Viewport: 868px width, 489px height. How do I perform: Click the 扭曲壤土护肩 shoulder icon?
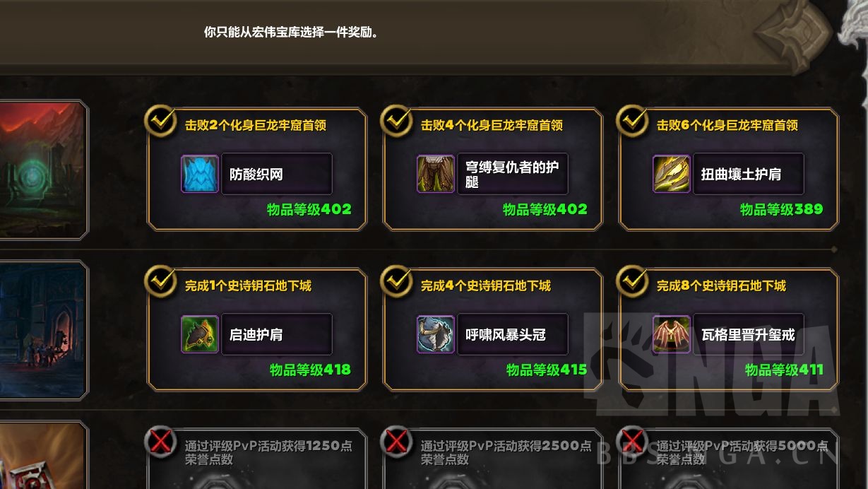tap(672, 174)
